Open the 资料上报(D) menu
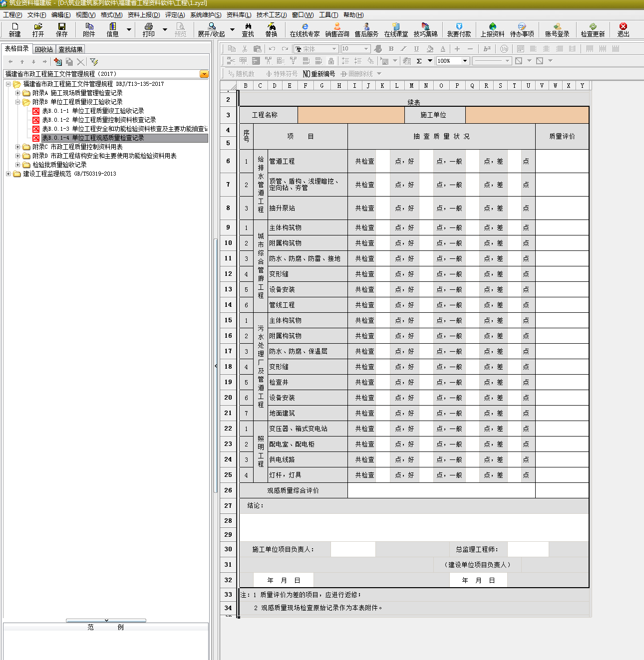644x660 pixels. coord(144,15)
